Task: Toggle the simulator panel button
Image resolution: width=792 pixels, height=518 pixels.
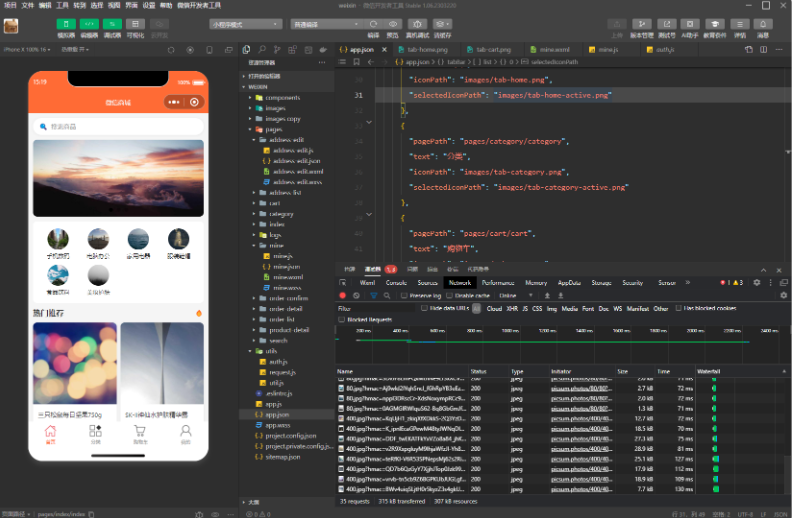Action: pyautogui.click(x=66, y=24)
